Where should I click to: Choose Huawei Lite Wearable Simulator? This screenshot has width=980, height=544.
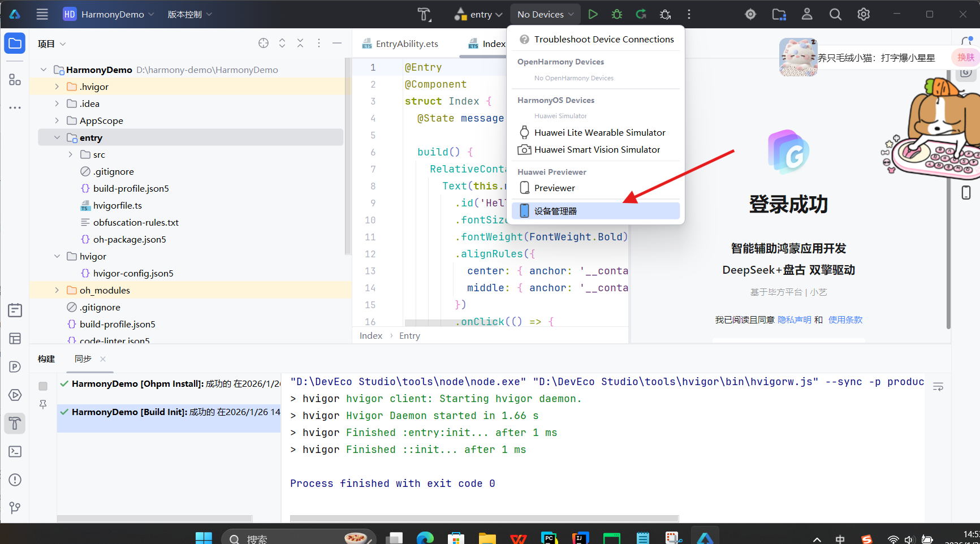click(596, 132)
